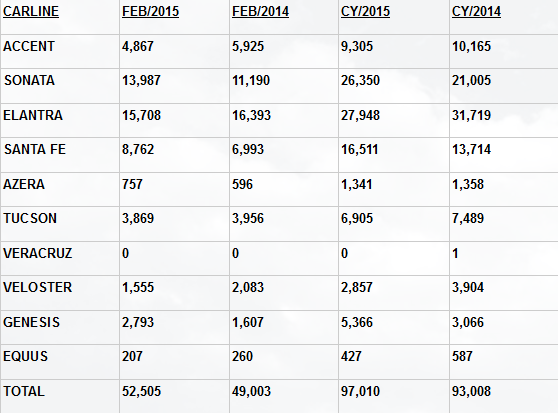Select the GENESIS row label
Image resolution: width=558 pixels, height=413 pixels.
click(31, 322)
